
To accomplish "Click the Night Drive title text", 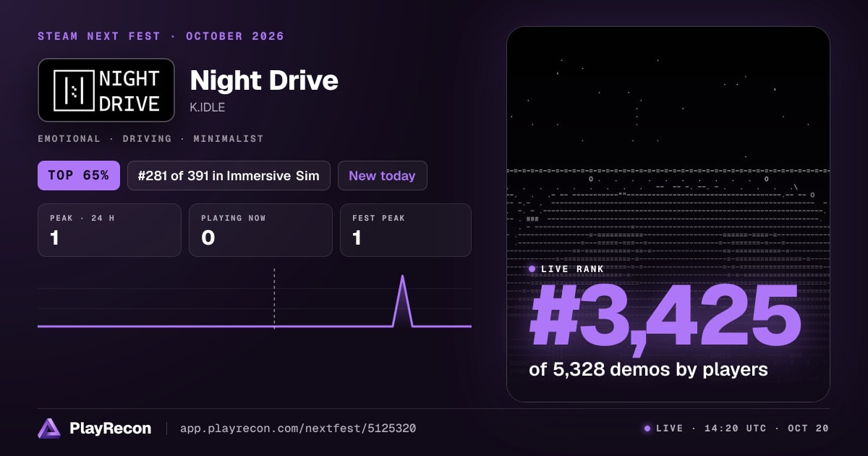I will pos(264,80).
